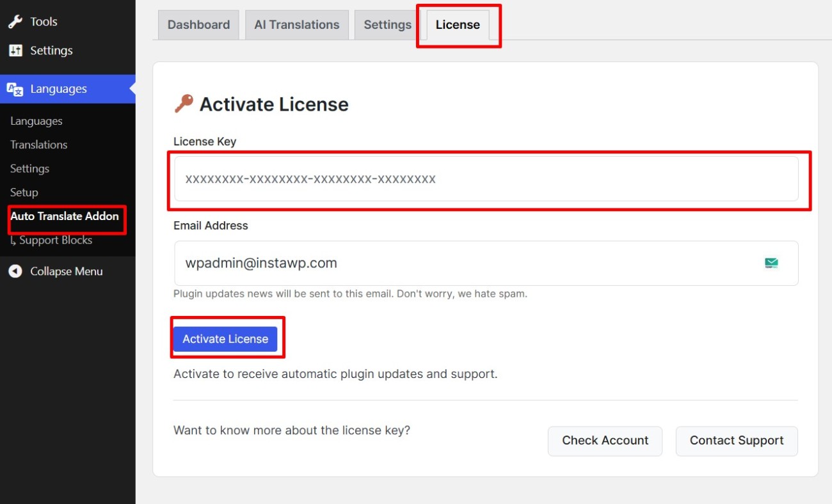The width and height of the screenshot is (832, 504).
Task: Click the green mail icon in email field
Action: tap(771, 263)
